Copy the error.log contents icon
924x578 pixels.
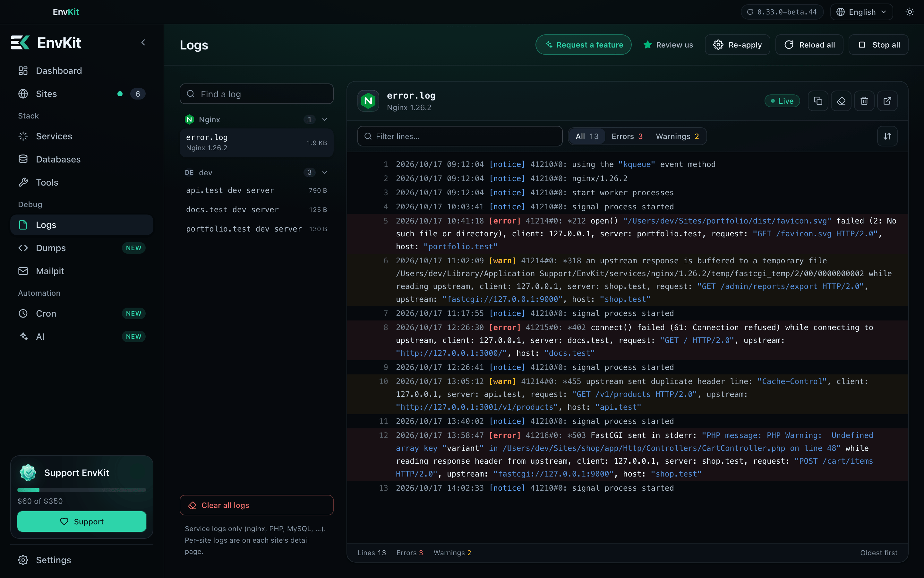point(818,101)
